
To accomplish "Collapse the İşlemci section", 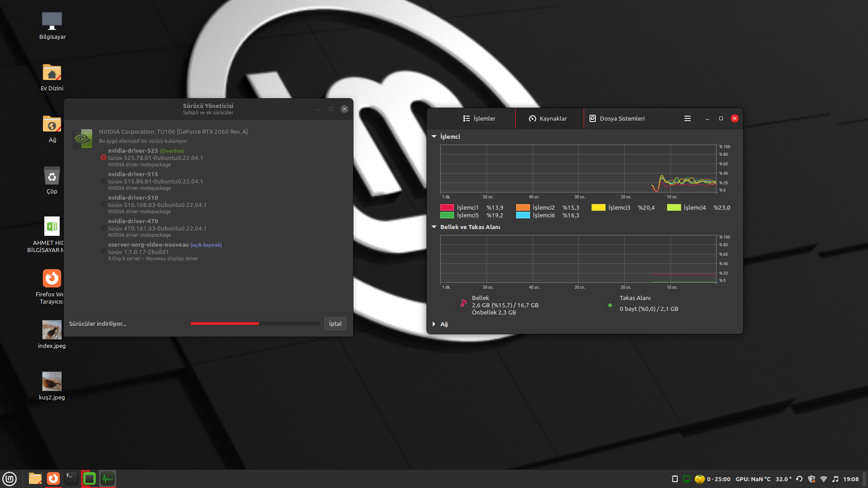I will point(434,136).
